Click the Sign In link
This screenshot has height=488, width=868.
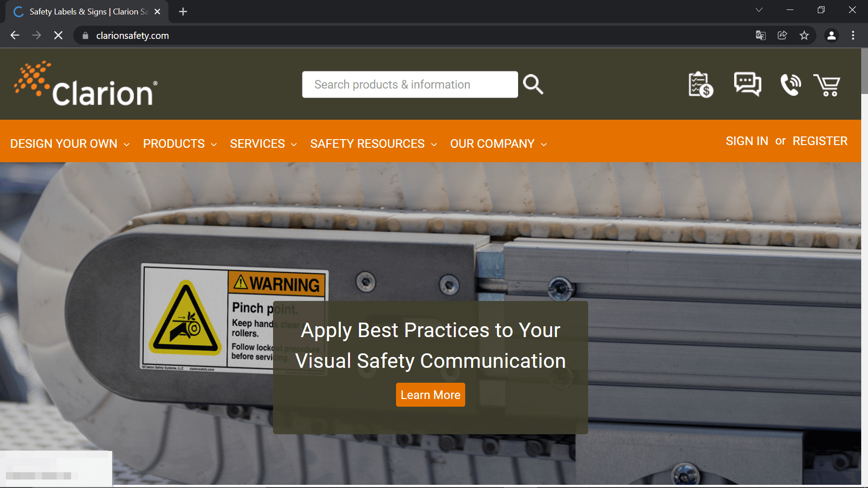click(747, 141)
